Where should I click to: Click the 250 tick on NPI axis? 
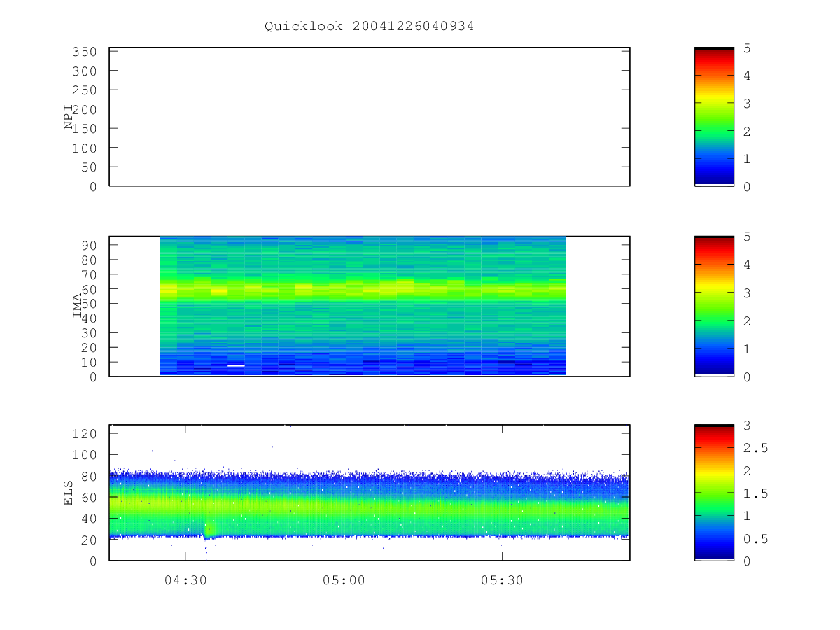click(85, 90)
